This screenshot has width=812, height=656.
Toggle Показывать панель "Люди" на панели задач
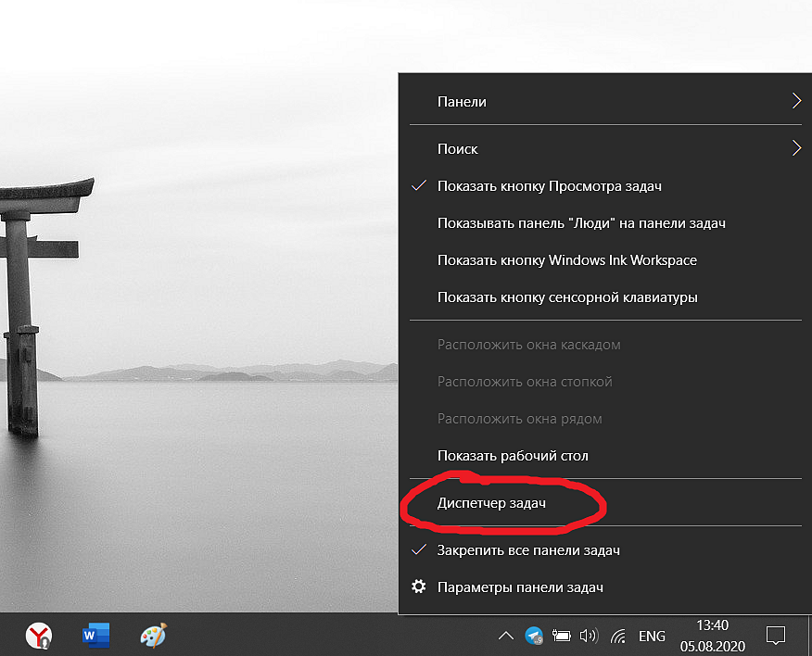(x=605, y=223)
